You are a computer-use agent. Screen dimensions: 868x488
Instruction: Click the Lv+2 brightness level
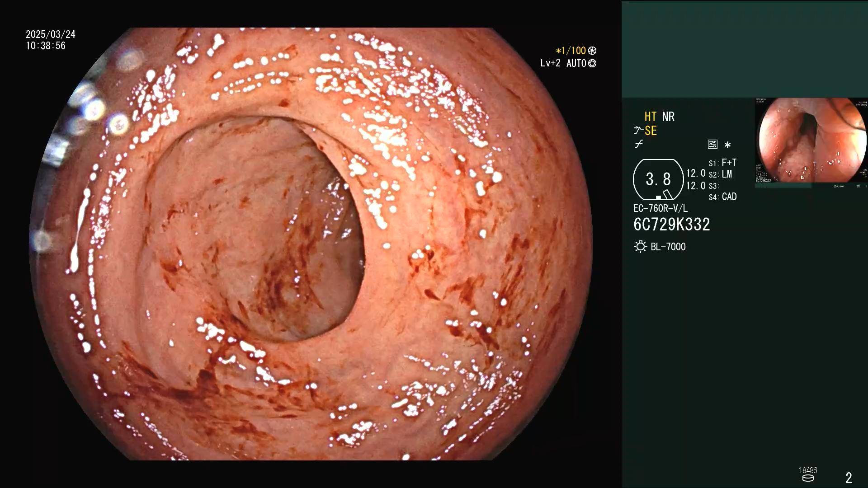(x=550, y=63)
